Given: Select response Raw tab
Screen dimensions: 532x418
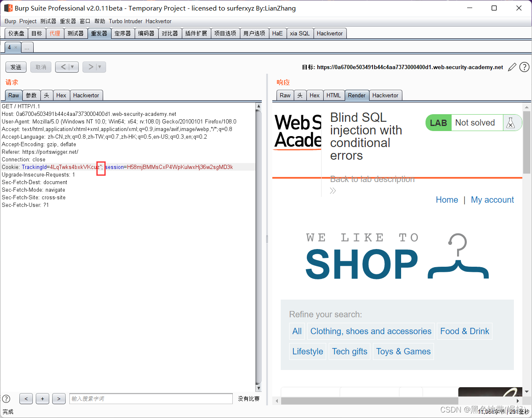Looking at the screenshot, I should coord(285,95).
